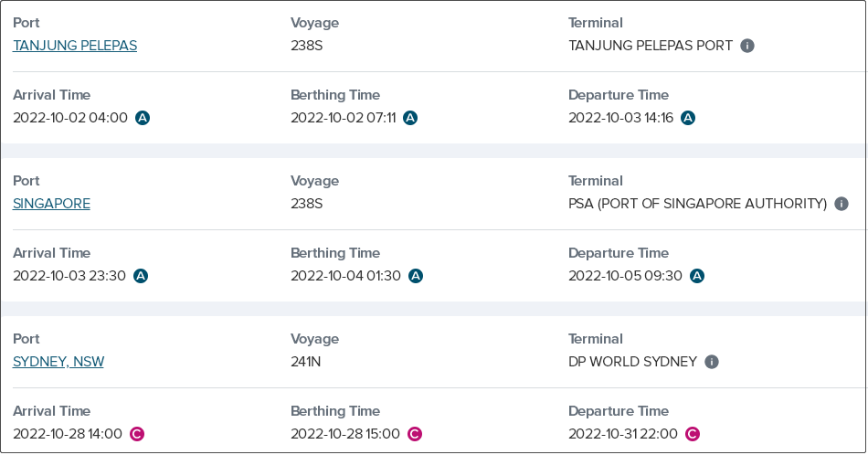Screen dimensions: 868x455
Task: Click the 'A' badge after 2022-10-03 14:16 departure
Action: (x=688, y=118)
